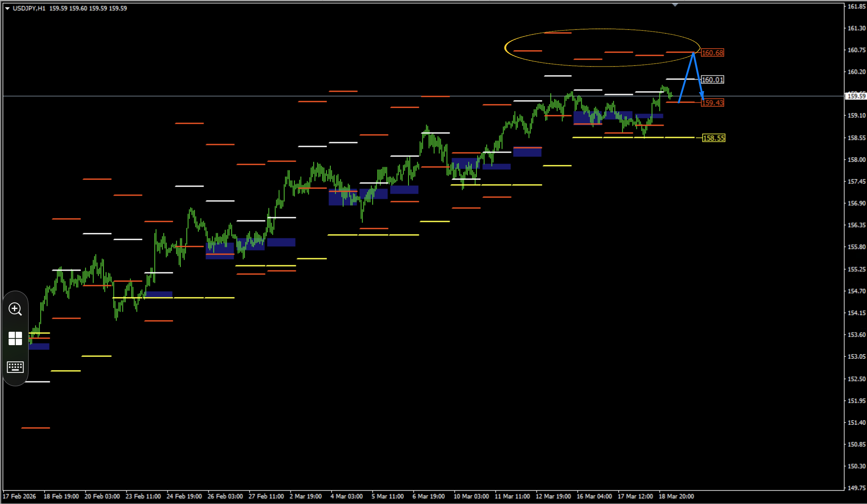Click the 16 Mar 04:00 time label
This screenshot has width=867, height=504.
[x=594, y=496]
